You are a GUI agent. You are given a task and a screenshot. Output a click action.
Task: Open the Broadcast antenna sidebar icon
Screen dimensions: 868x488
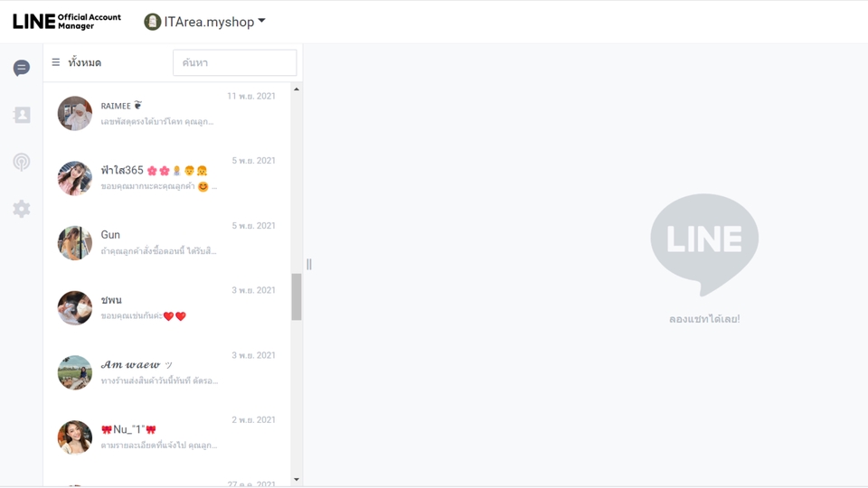(22, 162)
